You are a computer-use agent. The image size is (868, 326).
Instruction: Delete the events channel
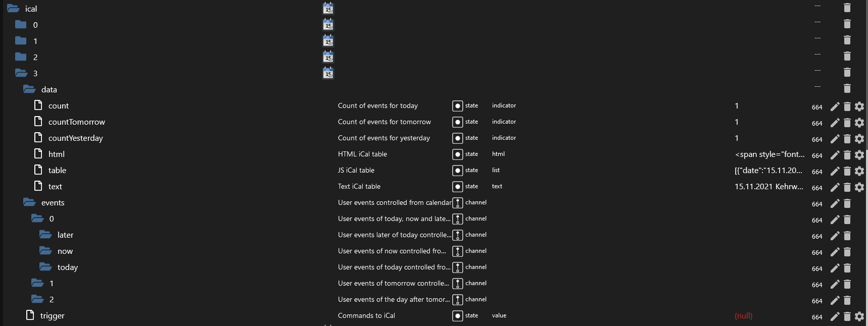[847, 203]
